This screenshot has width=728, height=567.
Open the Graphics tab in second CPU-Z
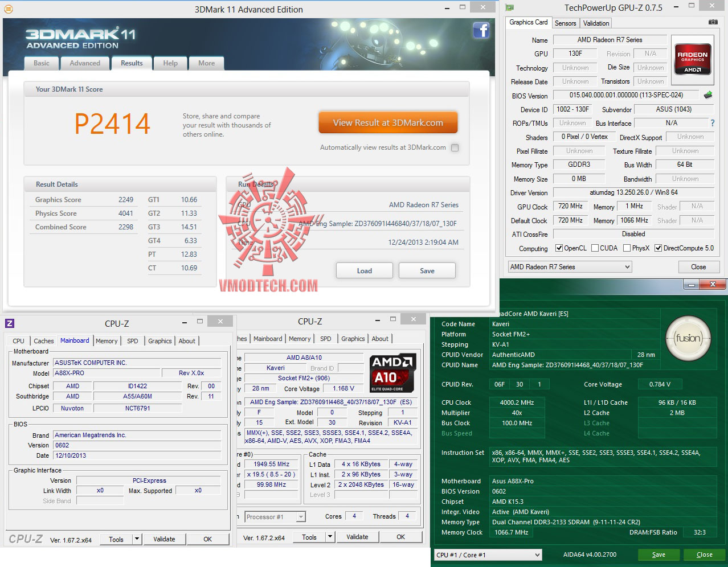[x=353, y=339]
